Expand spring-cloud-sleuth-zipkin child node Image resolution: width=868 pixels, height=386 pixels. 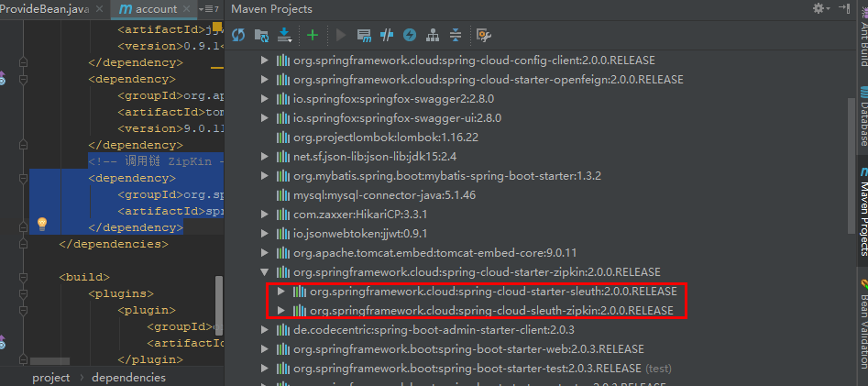[281, 311]
